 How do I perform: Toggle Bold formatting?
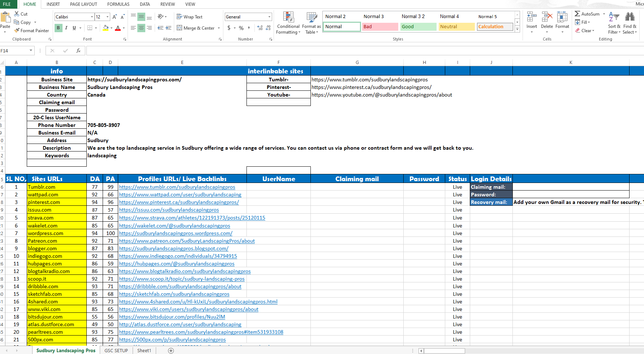pyautogui.click(x=58, y=28)
